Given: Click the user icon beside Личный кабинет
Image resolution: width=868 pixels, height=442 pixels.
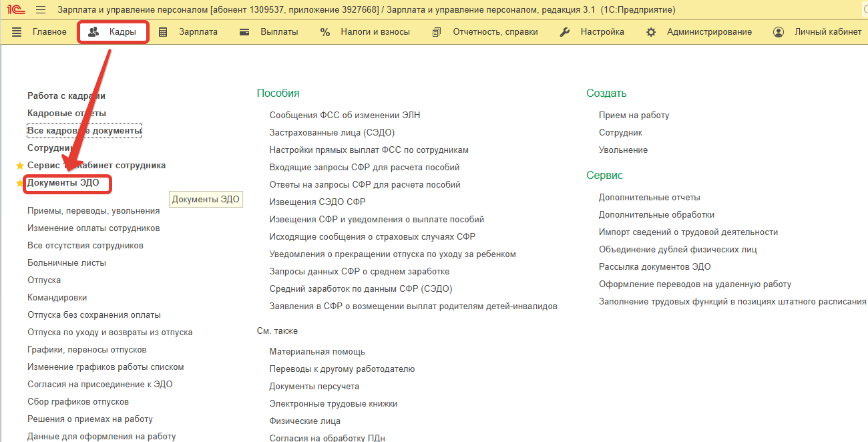Looking at the screenshot, I should tap(779, 32).
